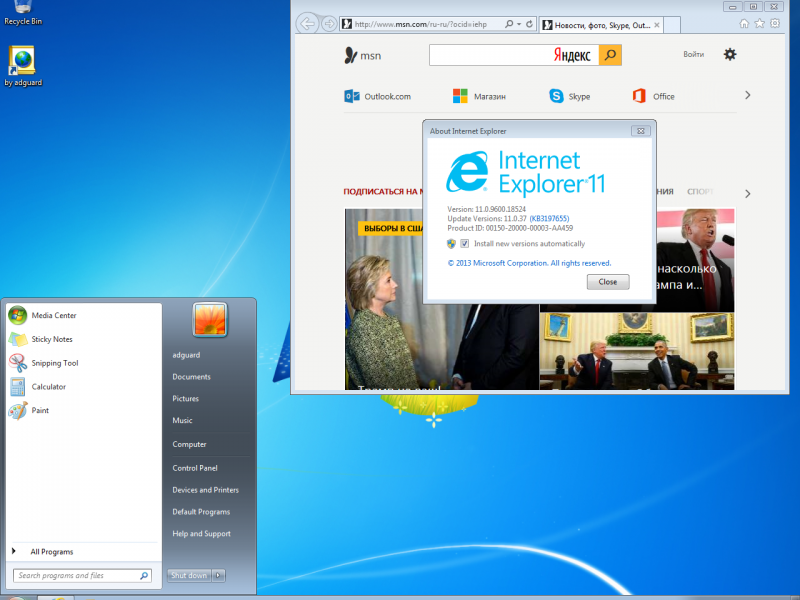Open the 'by adguard' desktop shortcut
800x600 pixels.
[x=23, y=66]
